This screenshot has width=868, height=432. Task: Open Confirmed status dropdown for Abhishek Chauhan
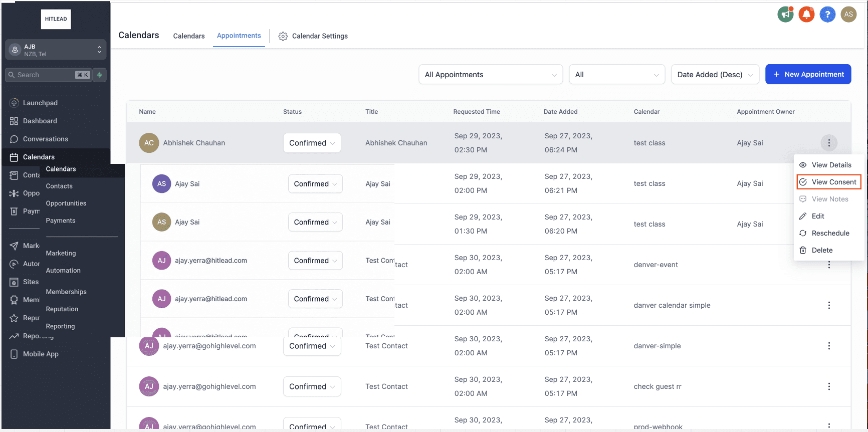(312, 143)
